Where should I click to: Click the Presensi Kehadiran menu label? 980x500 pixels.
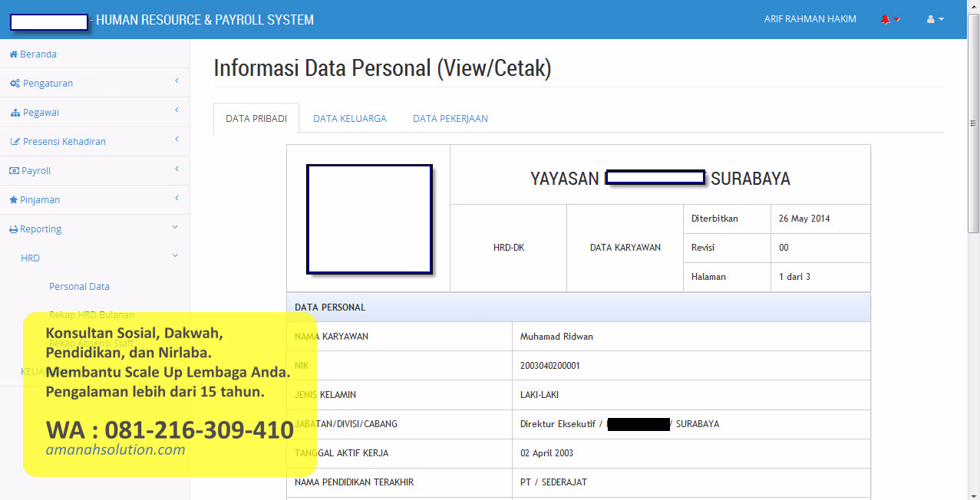tap(64, 142)
